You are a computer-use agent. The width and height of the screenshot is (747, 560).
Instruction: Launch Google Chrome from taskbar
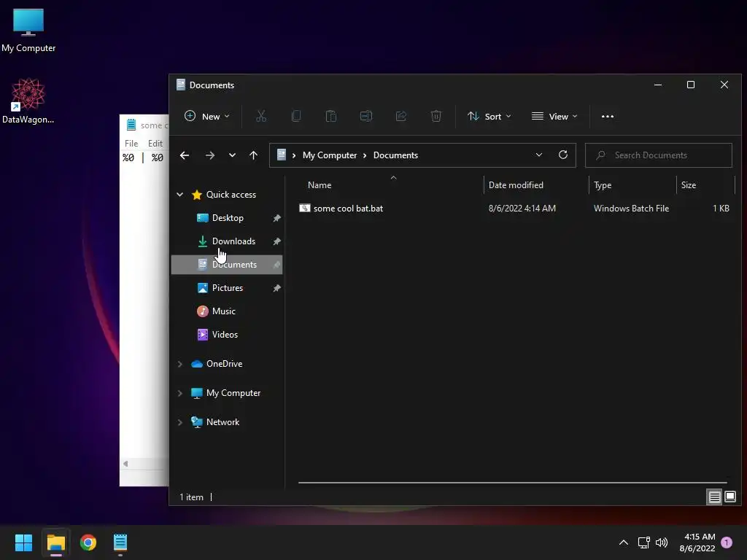pyautogui.click(x=88, y=542)
